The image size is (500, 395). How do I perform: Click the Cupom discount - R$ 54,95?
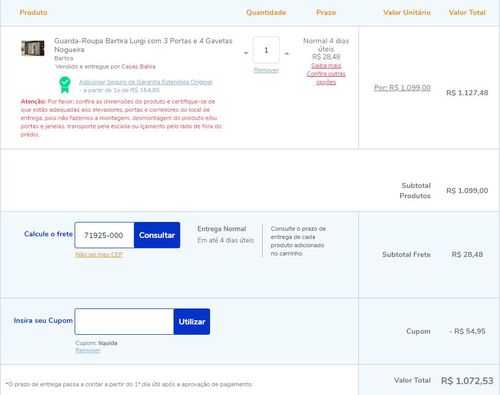(x=467, y=331)
